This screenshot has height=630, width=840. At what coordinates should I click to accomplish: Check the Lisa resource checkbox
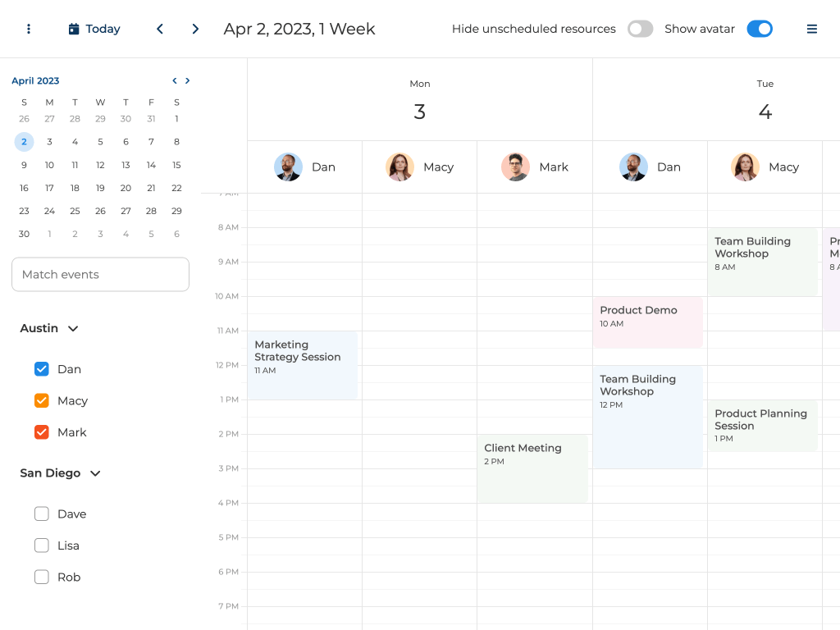pos(42,546)
